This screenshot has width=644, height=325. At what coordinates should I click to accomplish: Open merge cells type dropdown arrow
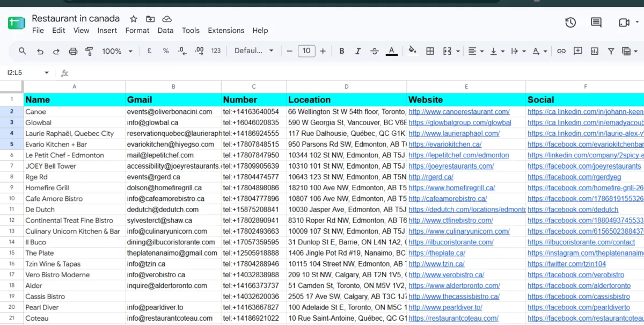458,52
